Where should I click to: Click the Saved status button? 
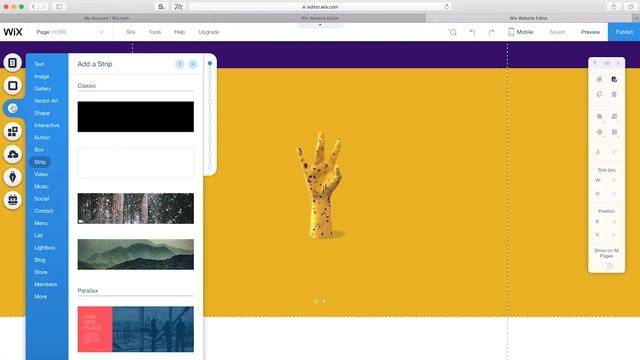557,32
